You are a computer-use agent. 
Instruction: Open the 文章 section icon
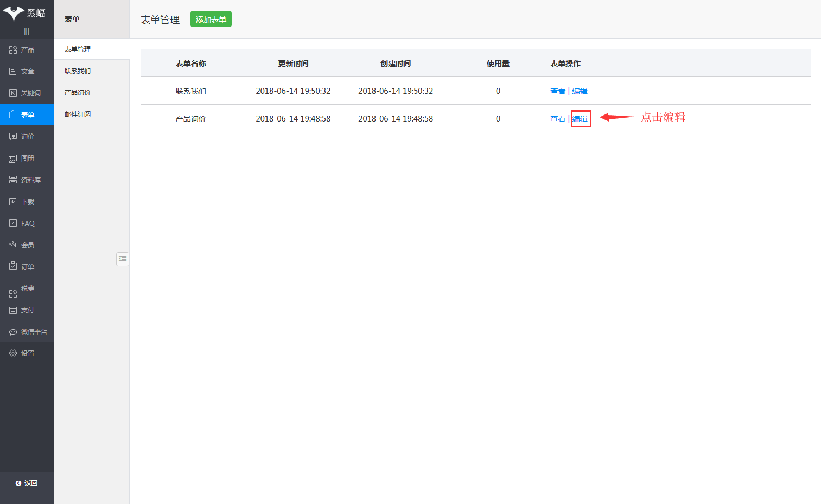(x=13, y=72)
